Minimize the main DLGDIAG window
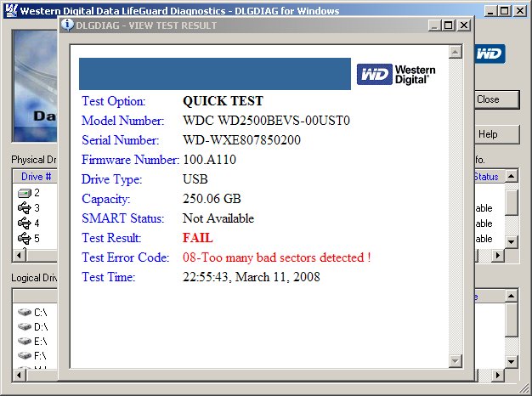 tap(490, 11)
